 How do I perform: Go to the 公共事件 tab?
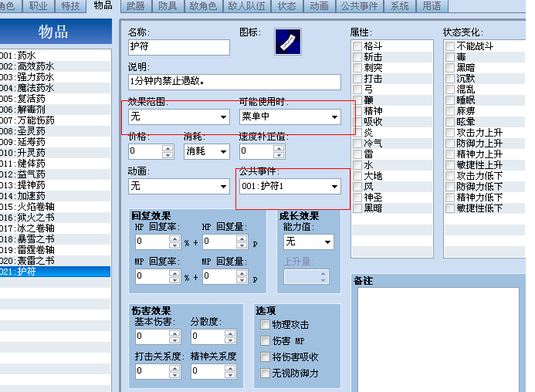(359, 6)
